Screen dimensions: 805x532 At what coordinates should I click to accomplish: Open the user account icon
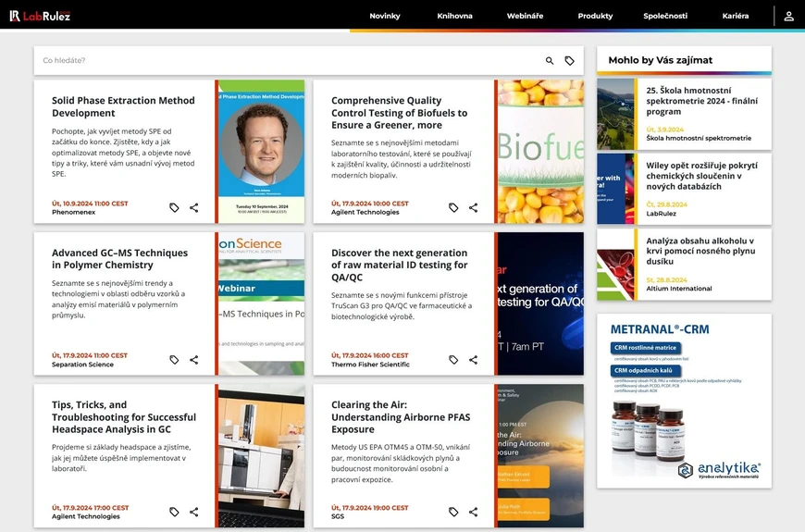pyautogui.click(x=788, y=16)
